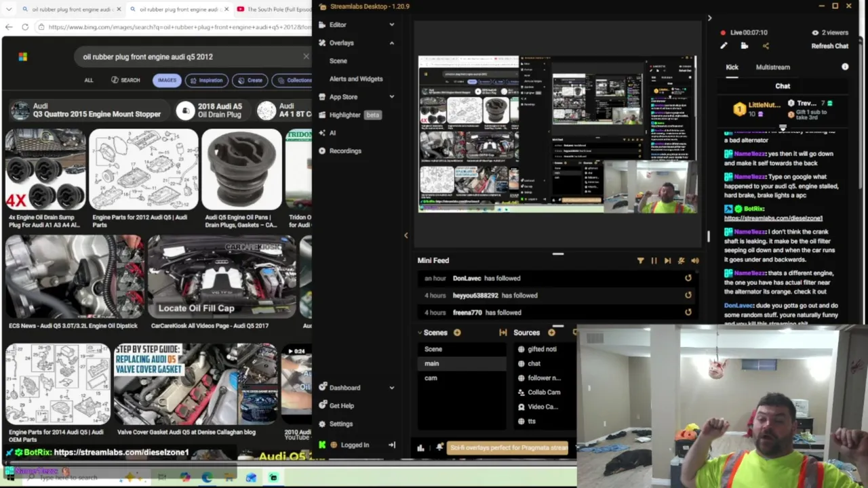Open the Bing Inspiration pill

[x=206, y=80]
